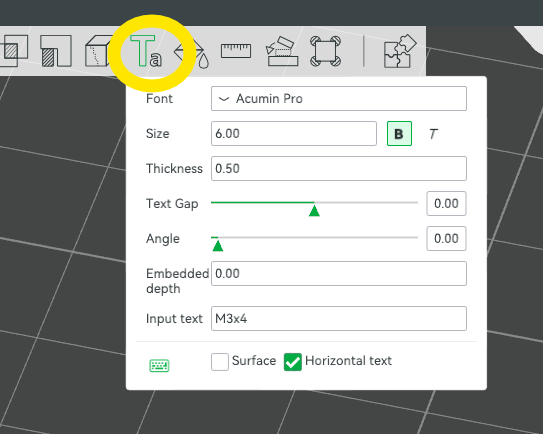Open the Support painting tool

coord(56,51)
